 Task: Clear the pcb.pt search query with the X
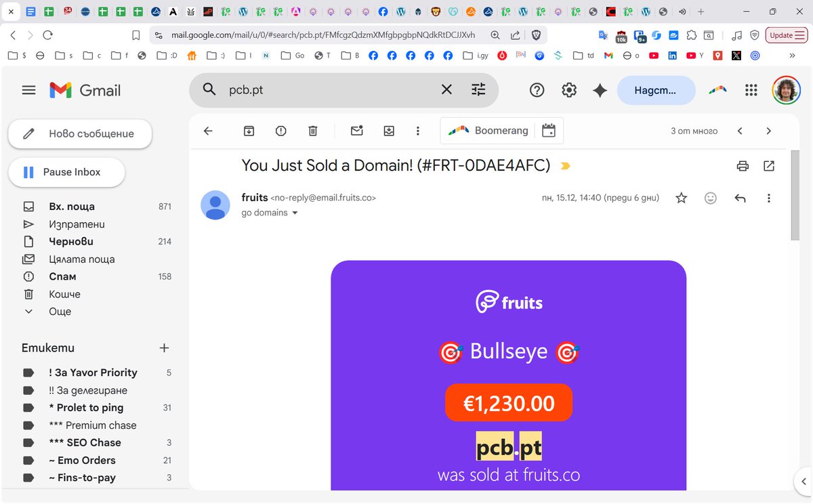coord(446,89)
